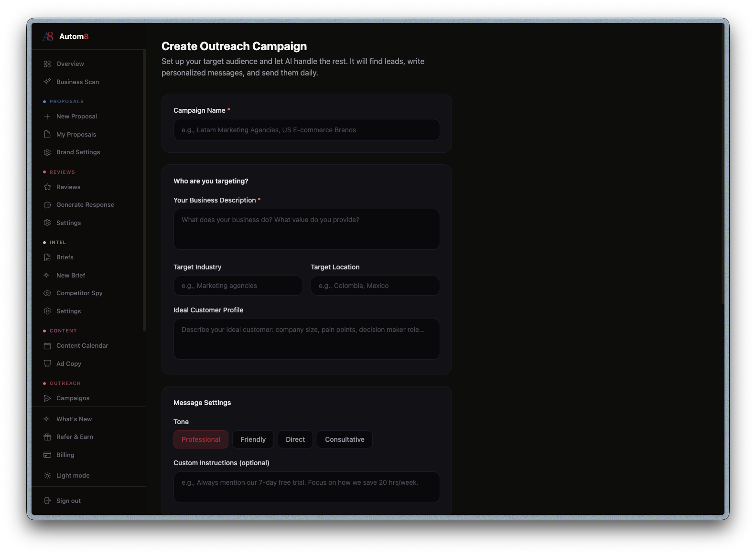Open the Overview page

(70, 64)
